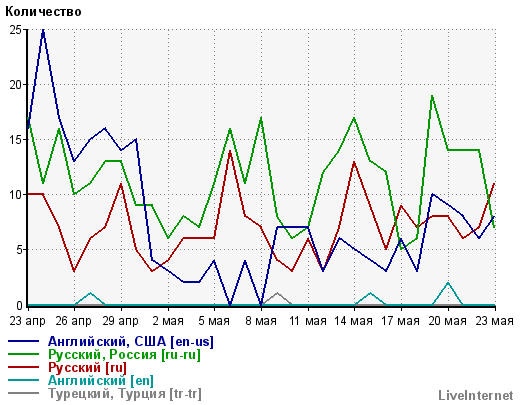Click the green line peak at 19

[432, 96]
